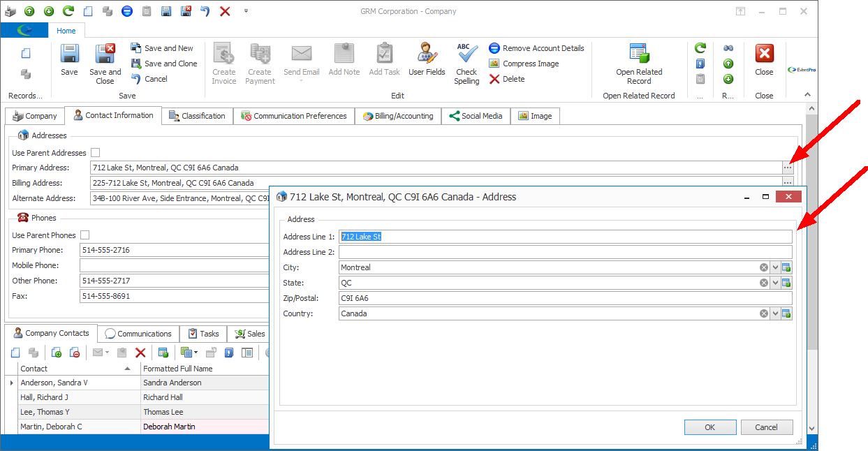Click the ribbon Delete button
This screenshot has height=451, width=868.
(507, 79)
